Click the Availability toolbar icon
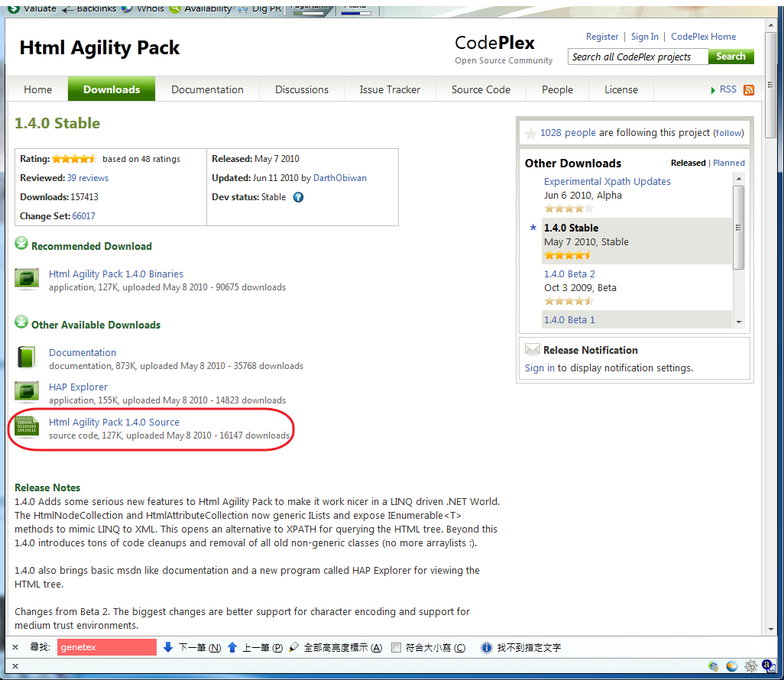Screen dimensions: 784x680 click(174, 8)
